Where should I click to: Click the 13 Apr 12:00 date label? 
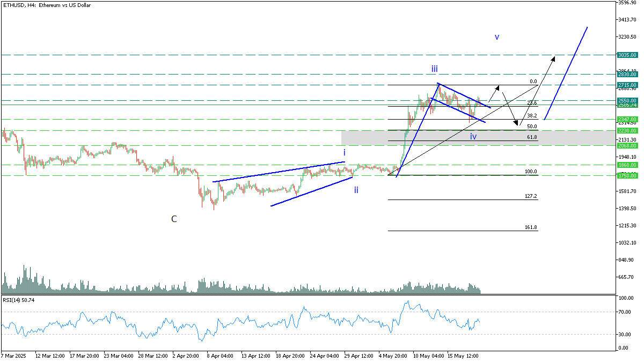pyautogui.click(x=255, y=356)
